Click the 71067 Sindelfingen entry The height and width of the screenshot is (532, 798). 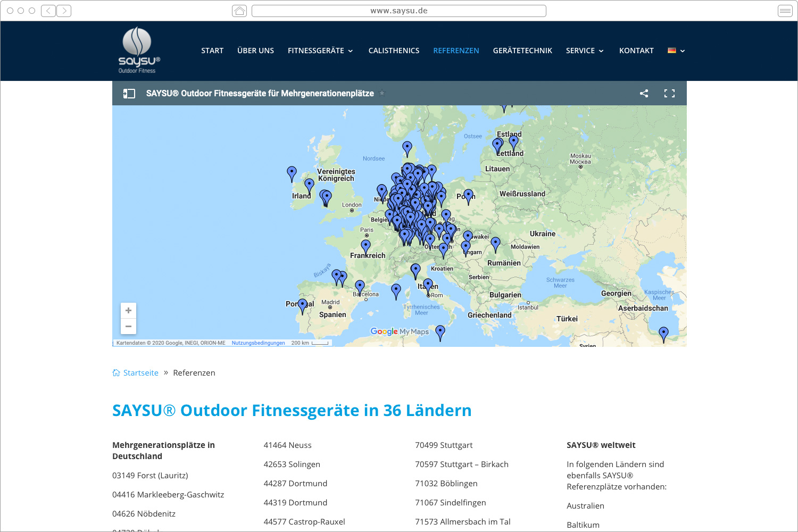coord(451,503)
